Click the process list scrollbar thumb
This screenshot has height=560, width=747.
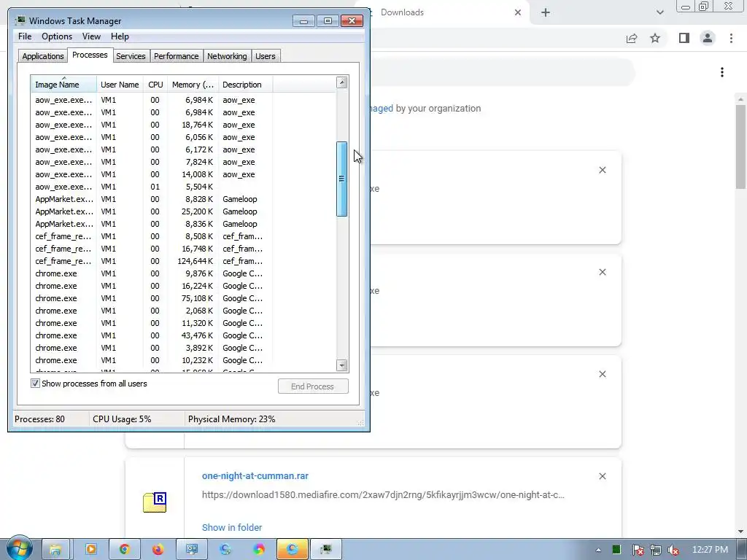[341, 179]
